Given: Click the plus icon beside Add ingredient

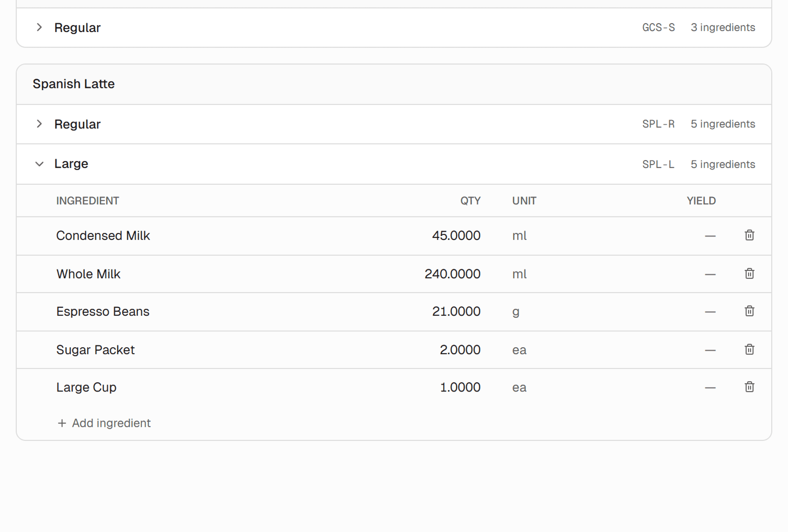Looking at the screenshot, I should click(x=62, y=423).
